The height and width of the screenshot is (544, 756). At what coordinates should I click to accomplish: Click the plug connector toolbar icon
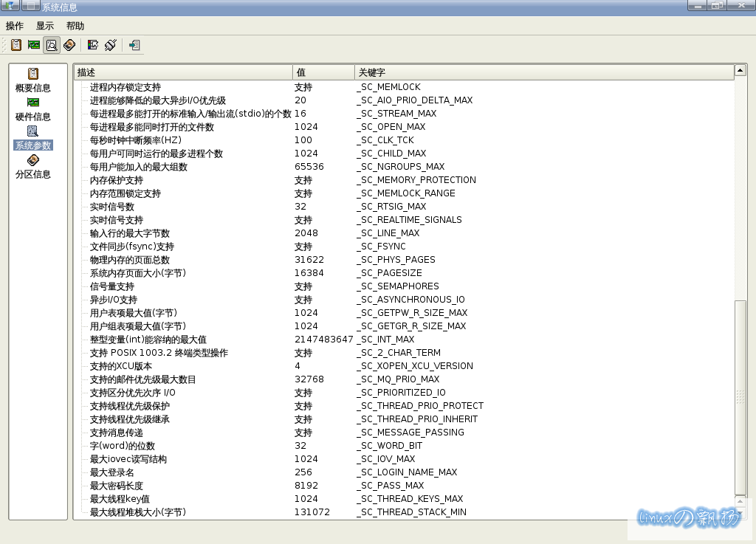pos(111,45)
